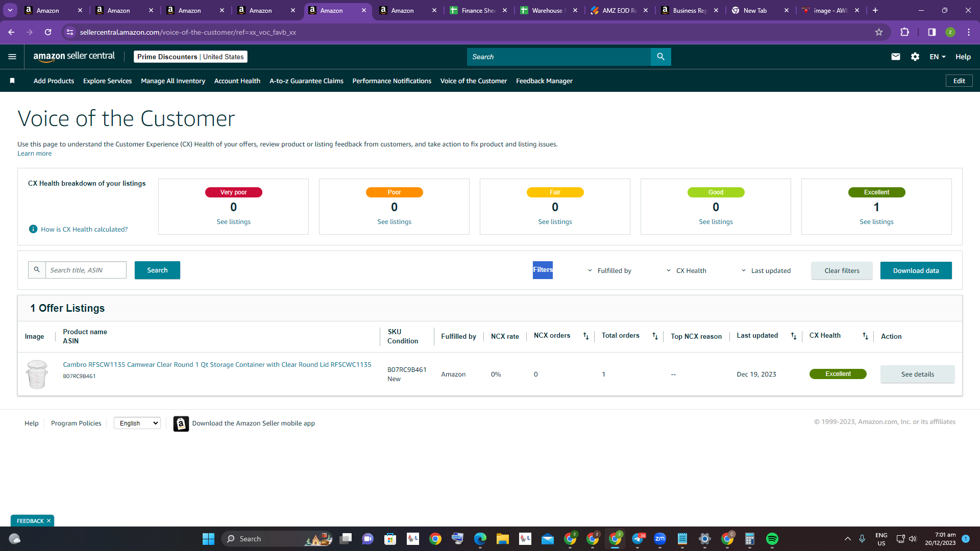Toggle the browser side panel icon
980x551 pixels.
coord(932,32)
